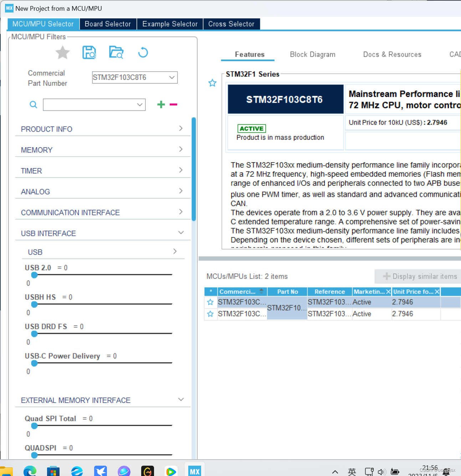The image size is (461, 476).
Task: Click the filters panel vertical scrollbar
Action: click(x=194, y=169)
